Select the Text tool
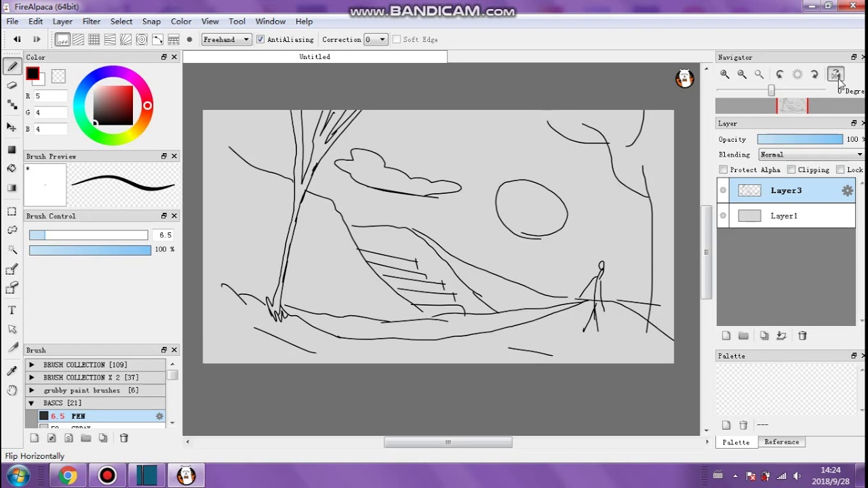The width and height of the screenshot is (868, 488). [12, 310]
